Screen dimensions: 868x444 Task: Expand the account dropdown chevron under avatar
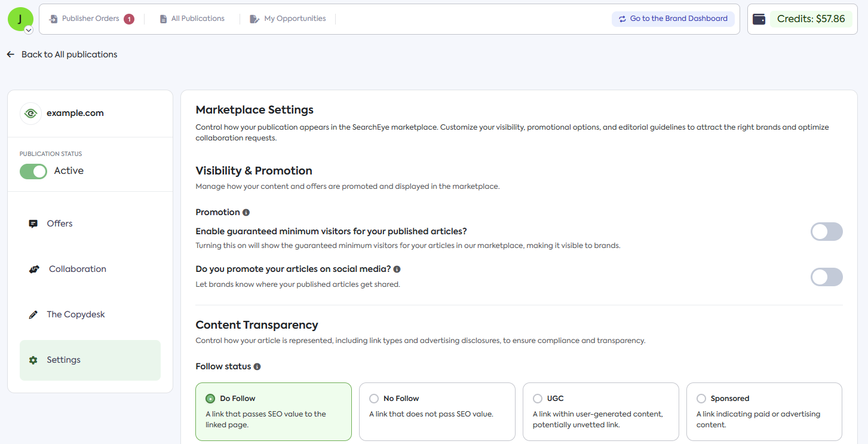tap(29, 30)
